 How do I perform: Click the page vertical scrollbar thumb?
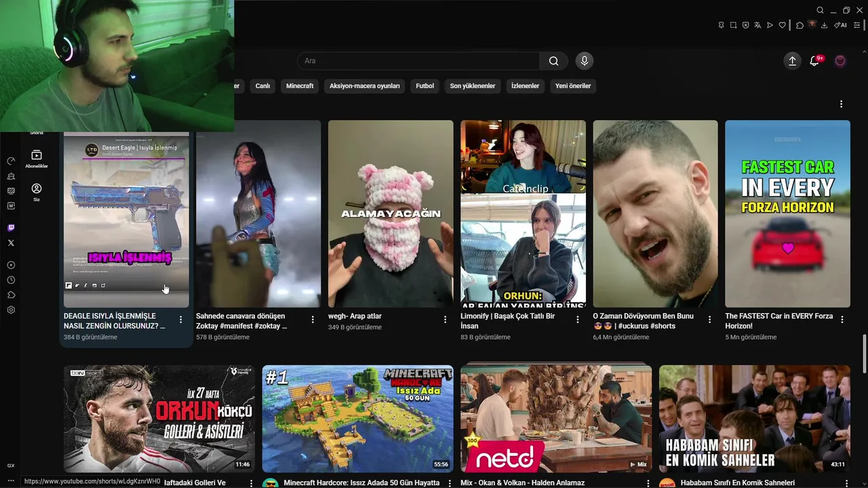coord(864,353)
